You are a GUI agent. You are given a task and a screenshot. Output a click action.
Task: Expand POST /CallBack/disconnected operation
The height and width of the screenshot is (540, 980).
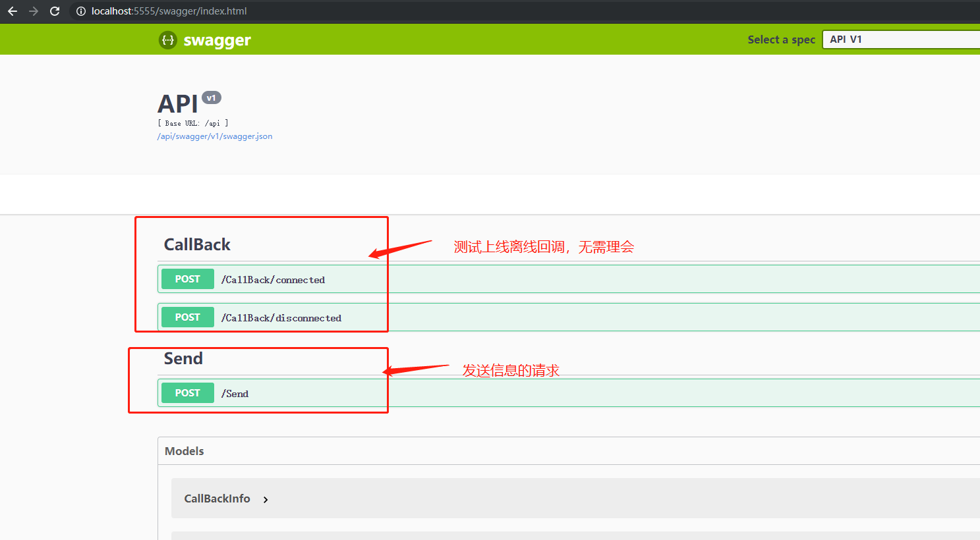point(569,317)
